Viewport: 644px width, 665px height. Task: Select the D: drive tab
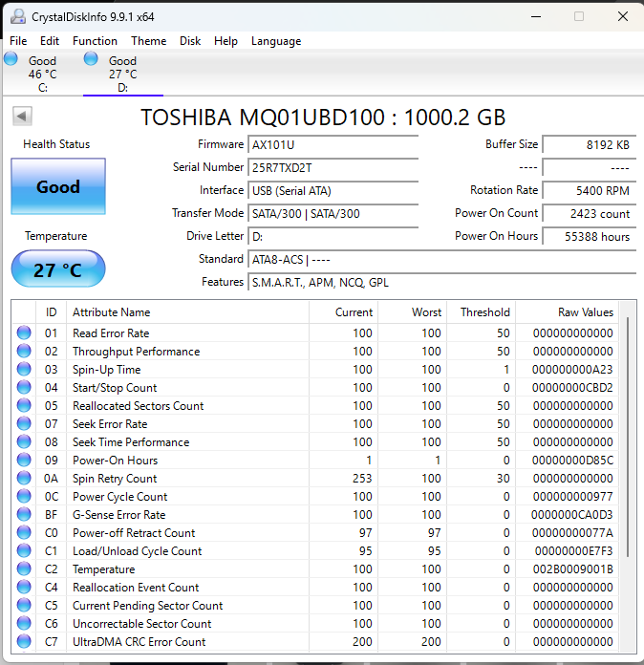tap(123, 74)
